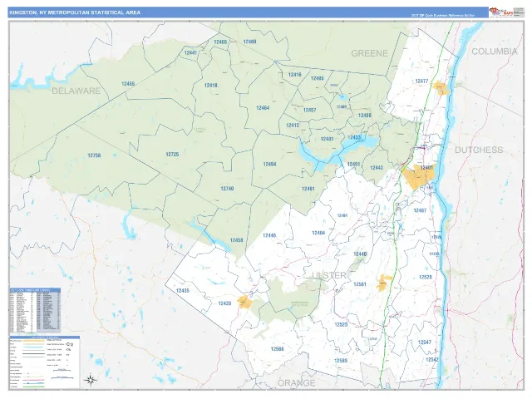Click ZIP code 12446 label
This screenshot has height=399, width=532.
(x=269, y=235)
